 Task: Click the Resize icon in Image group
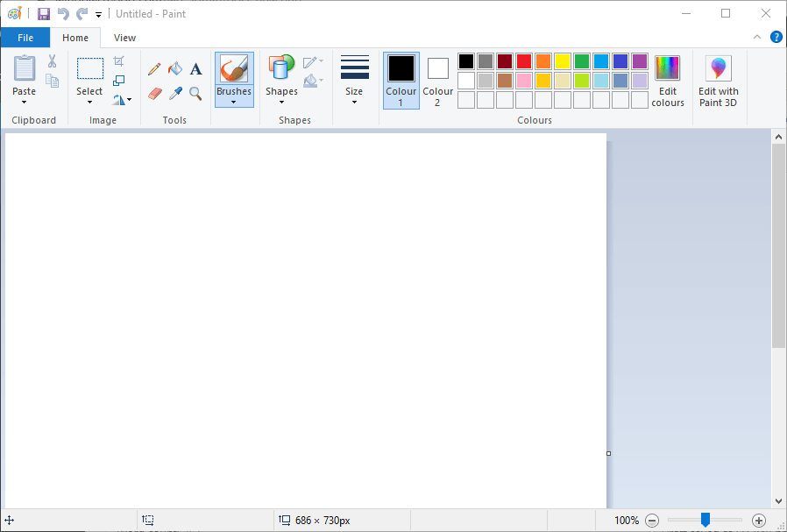point(119,81)
